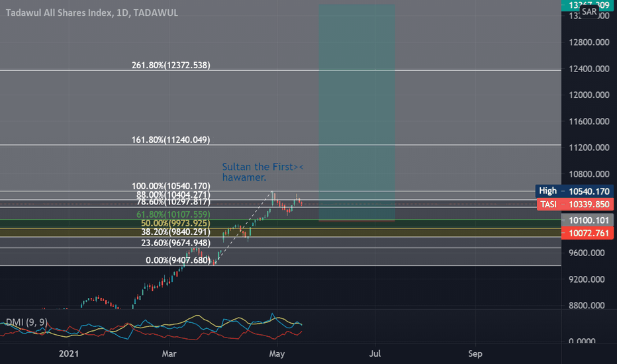Select the 38.20%(9840.291) Fibonacci label
617x364 pixels.
click(x=175, y=232)
